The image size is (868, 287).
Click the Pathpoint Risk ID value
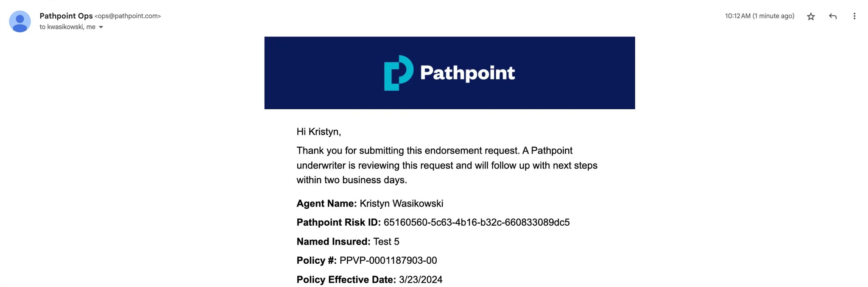[476, 222]
